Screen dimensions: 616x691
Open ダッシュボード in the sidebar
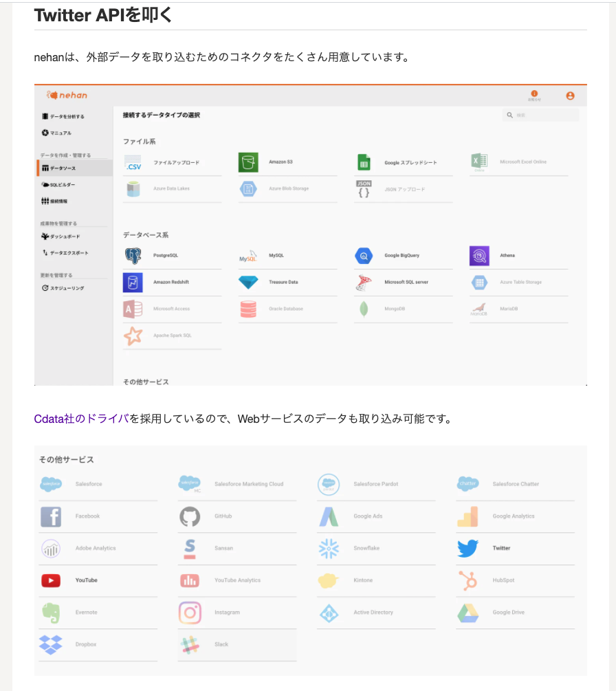click(60, 237)
